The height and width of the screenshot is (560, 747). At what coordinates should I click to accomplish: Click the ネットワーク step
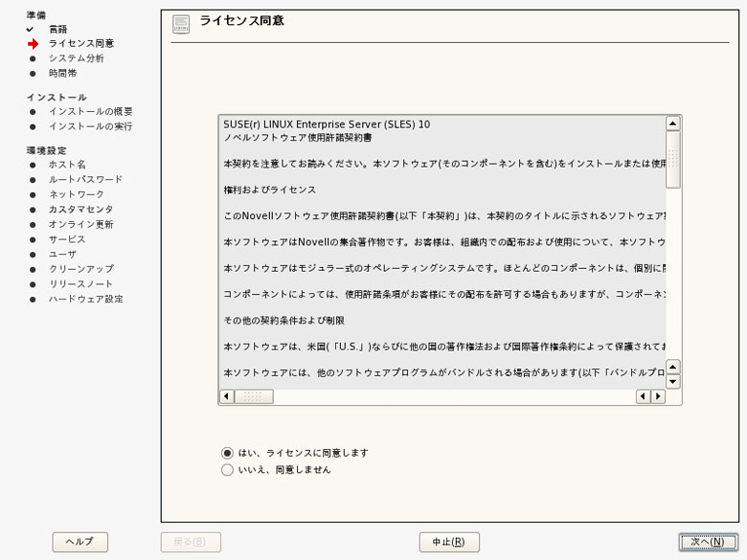(77, 194)
